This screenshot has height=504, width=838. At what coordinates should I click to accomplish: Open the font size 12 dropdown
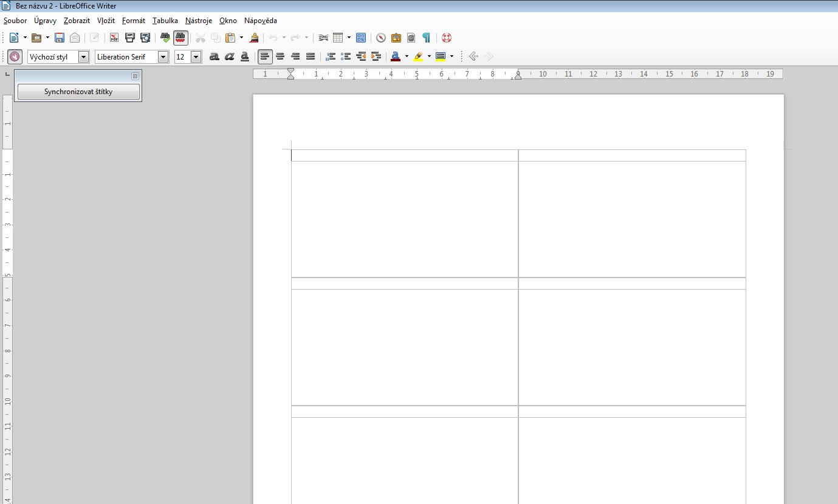(x=196, y=57)
